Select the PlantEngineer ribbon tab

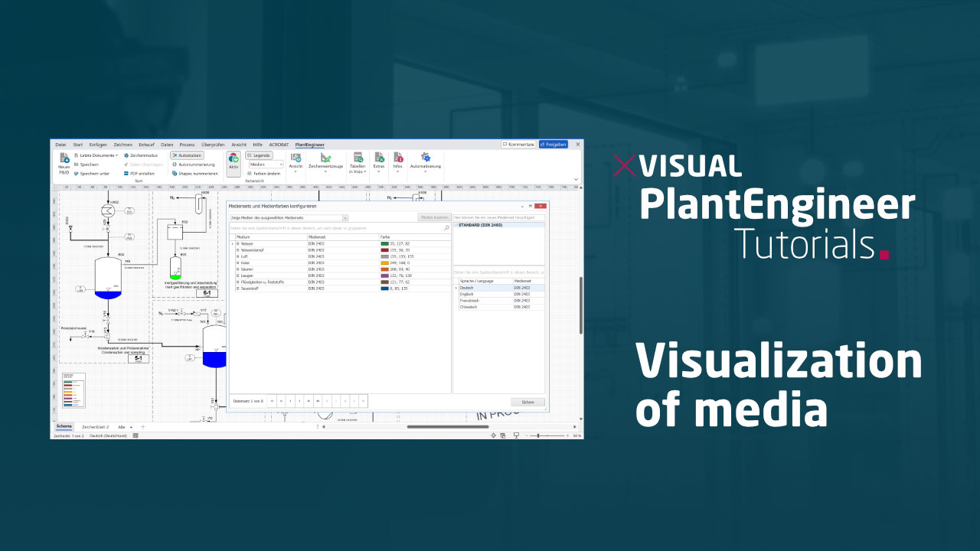coord(310,144)
